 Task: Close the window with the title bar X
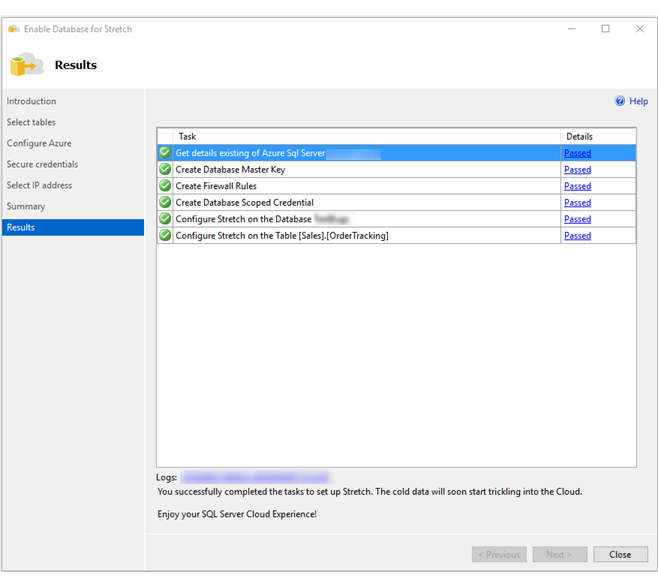640,29
